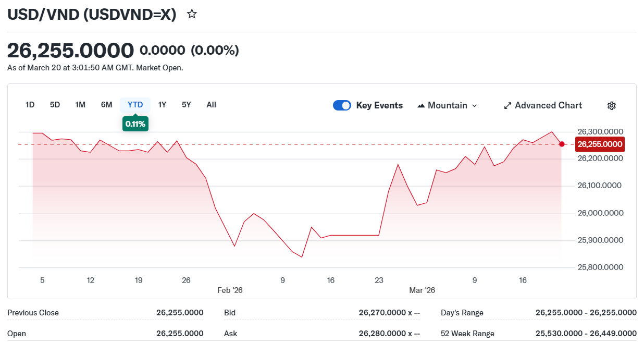Toggle the Key Events switch off

click(x=342, y=105)
